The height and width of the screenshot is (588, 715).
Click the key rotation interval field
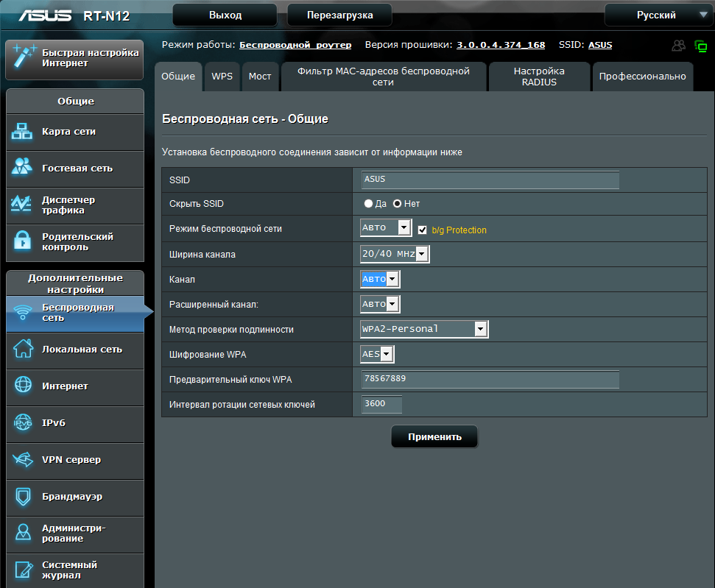(x=381, y=404)
